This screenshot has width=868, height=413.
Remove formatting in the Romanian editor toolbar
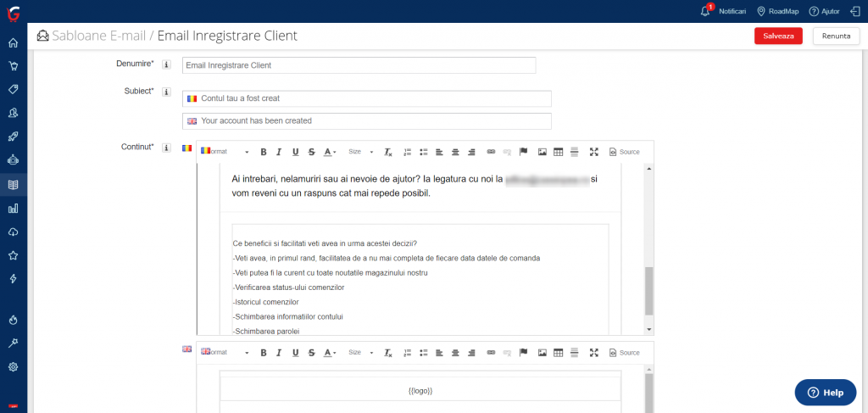tap(388, 152)
